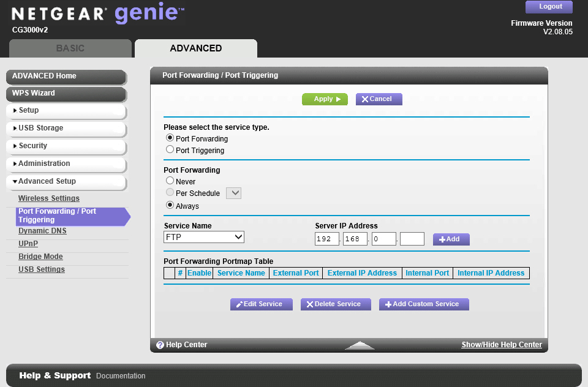This screenshot has height=387, width=588.
Task: Open Dynamic DNS in sidebar menu
Action: 42,231
